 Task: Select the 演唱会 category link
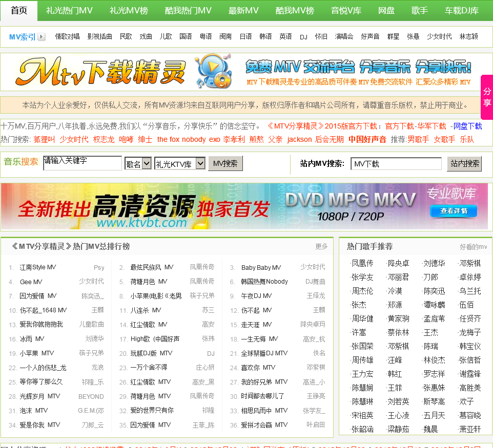click(344, 37)
